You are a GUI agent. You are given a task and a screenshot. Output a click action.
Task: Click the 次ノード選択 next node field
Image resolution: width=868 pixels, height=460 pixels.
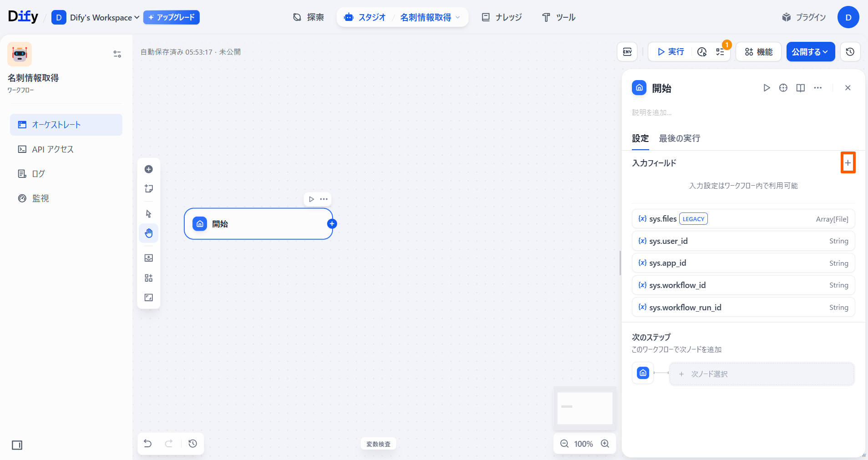pos(762,374)
